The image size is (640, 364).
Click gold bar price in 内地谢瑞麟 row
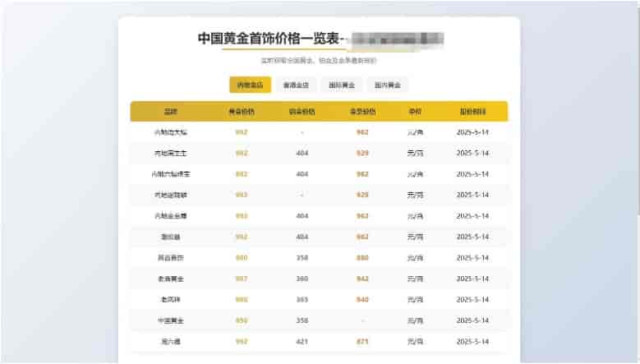pos(362,195)
